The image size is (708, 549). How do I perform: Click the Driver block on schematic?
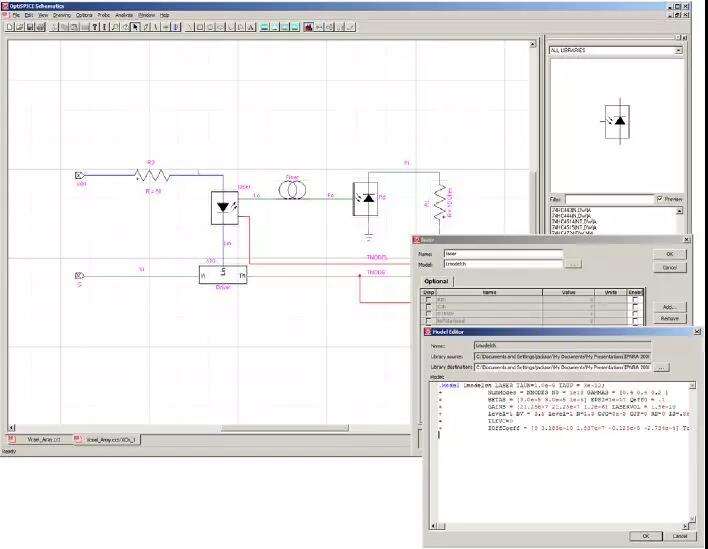(222, 273)
